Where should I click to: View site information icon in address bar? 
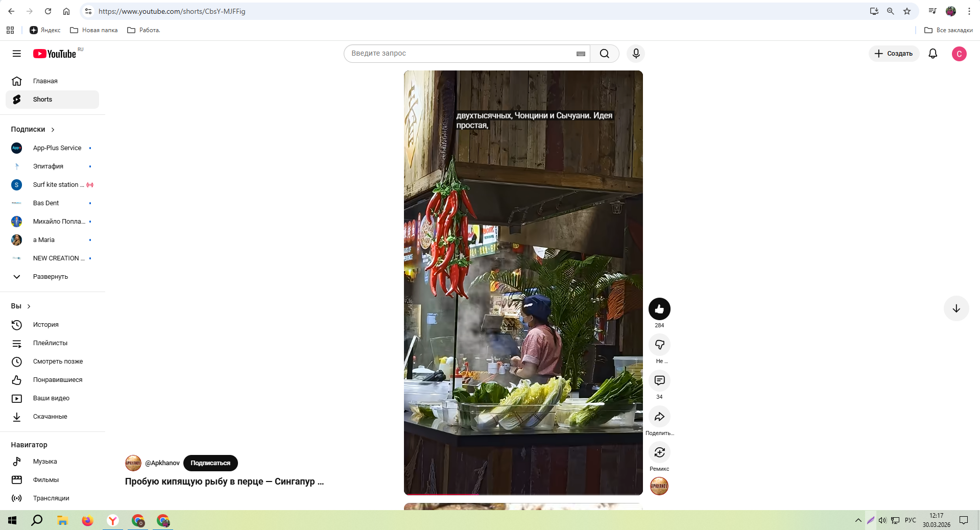coord(88,11)
